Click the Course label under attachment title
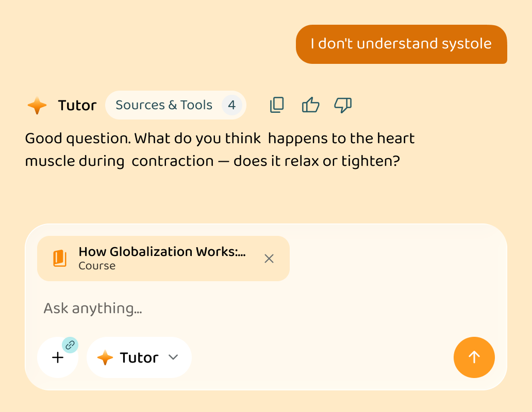Image resolution: width=532 pixels, height=412 pixels. (97, 266)
